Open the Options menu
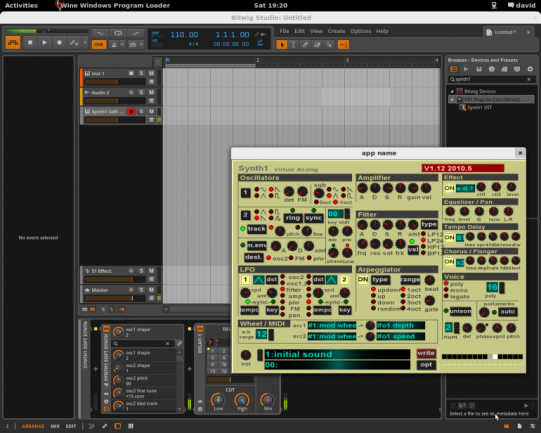 click(361, 31)
